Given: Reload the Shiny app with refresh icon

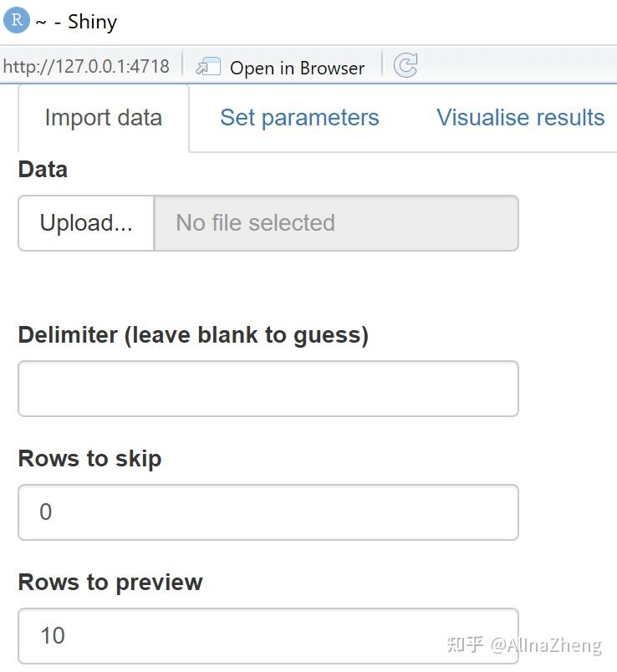Looking at the screenshot, I should point(405,66).
